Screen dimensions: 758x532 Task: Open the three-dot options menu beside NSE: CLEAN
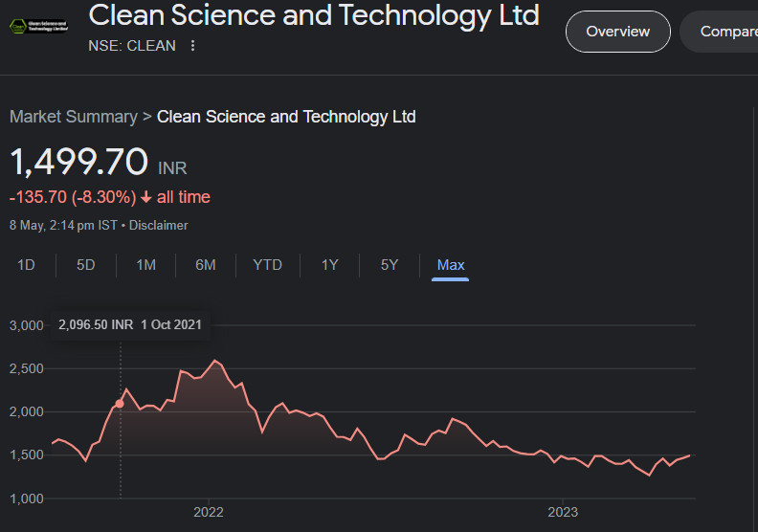[193, 46]
